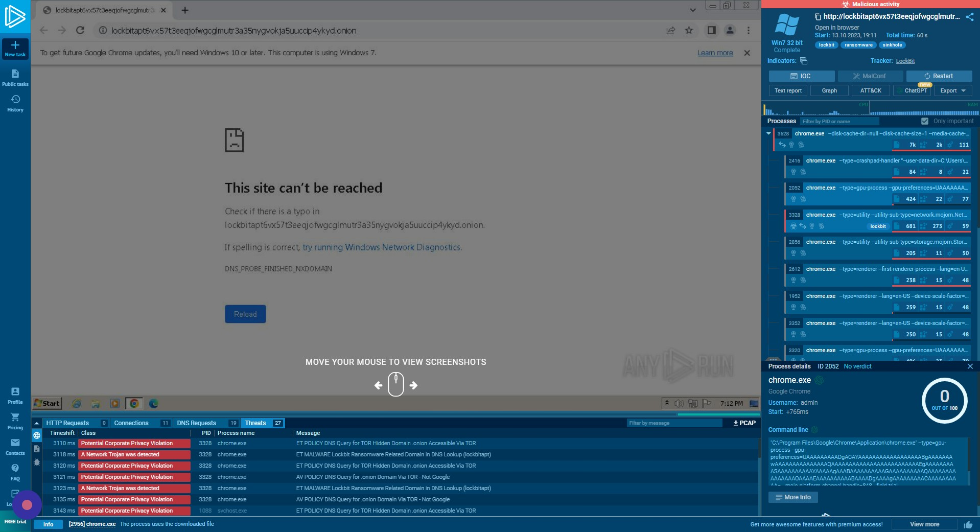Show hidden tray icons arrow

coord(667,403)
